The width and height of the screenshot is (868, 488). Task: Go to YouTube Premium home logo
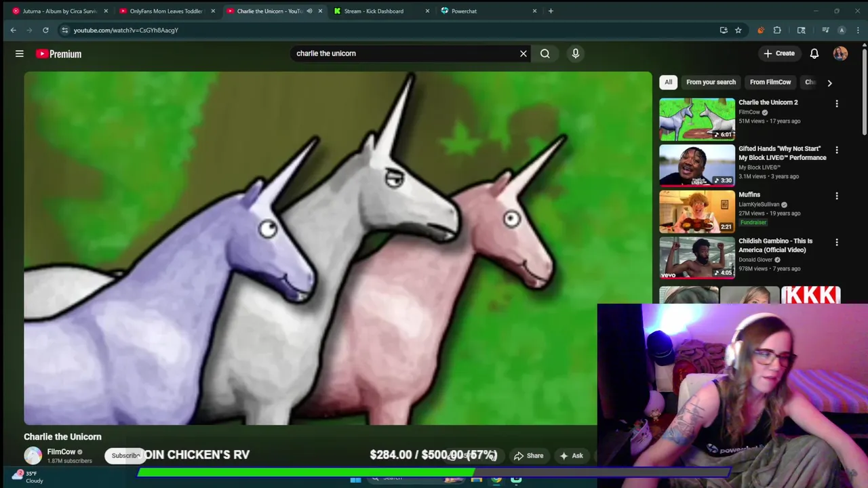tap(59, 54)
